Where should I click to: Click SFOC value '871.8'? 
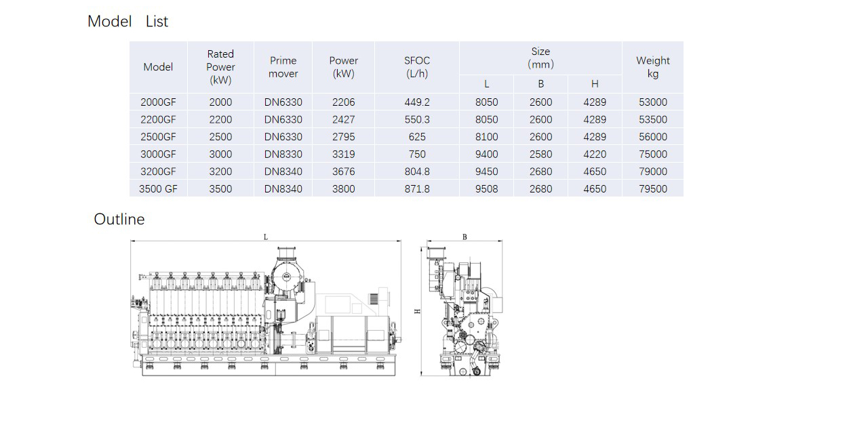coord(417,189)
